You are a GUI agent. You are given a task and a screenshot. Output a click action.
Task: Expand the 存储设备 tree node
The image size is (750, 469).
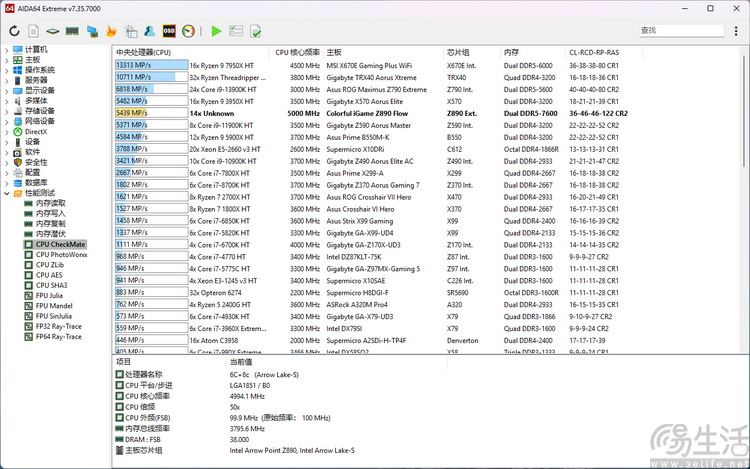point(7,111)
